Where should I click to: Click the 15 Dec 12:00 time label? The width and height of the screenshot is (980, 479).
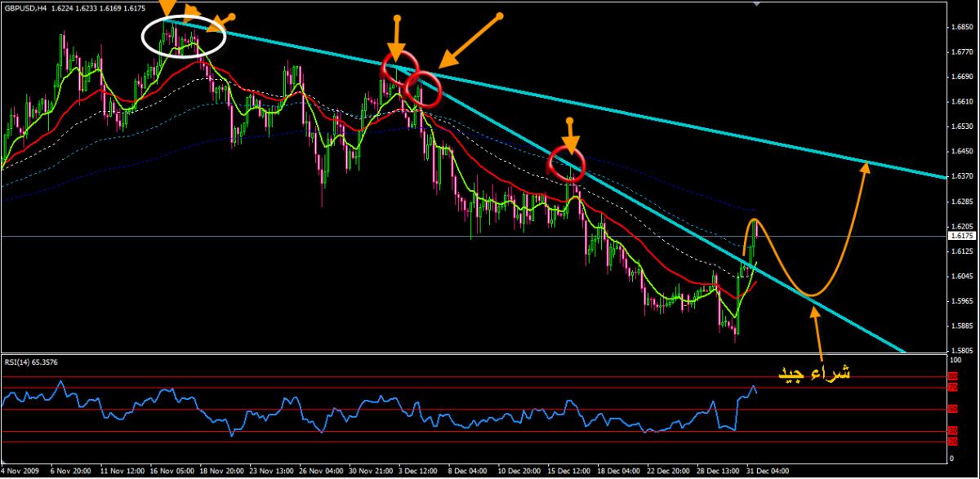pyautogui.click(x=569, y=471)
